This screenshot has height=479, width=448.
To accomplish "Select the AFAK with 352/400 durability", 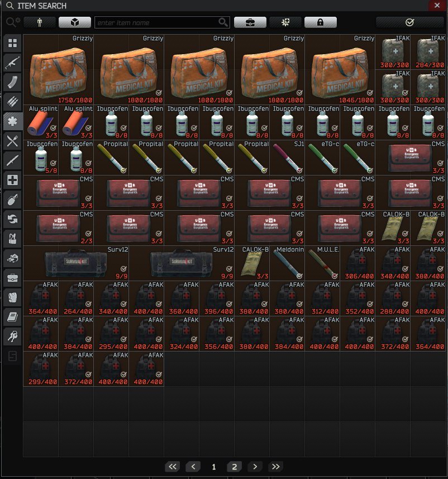I will [358, 298].
